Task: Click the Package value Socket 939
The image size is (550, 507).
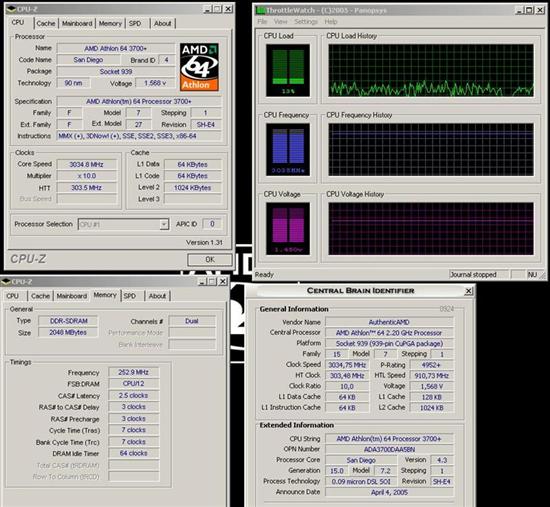Action: pyautogui.click(x=116, y=72)
